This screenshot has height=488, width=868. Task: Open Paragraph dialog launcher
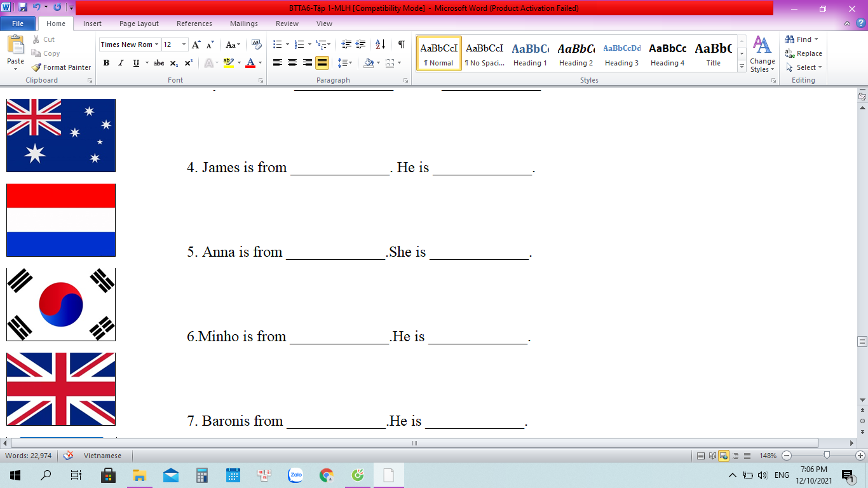tap(406, 81)
